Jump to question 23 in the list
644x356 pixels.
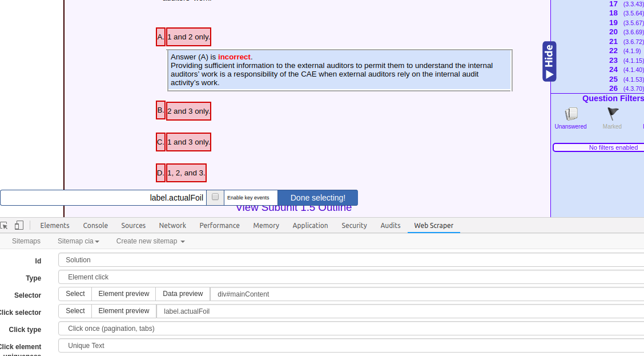(613, 61)
